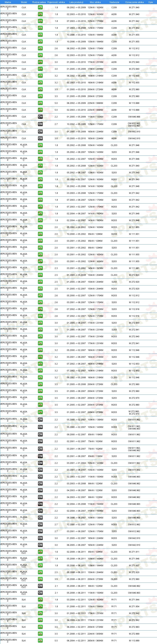Select power value '224kW / 305KM'

95,634
